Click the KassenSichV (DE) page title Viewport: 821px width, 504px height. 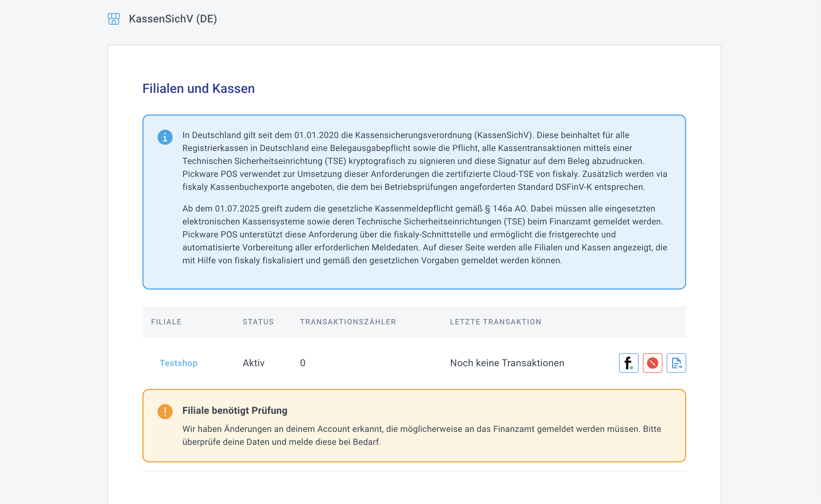click(x=173, y=19)
